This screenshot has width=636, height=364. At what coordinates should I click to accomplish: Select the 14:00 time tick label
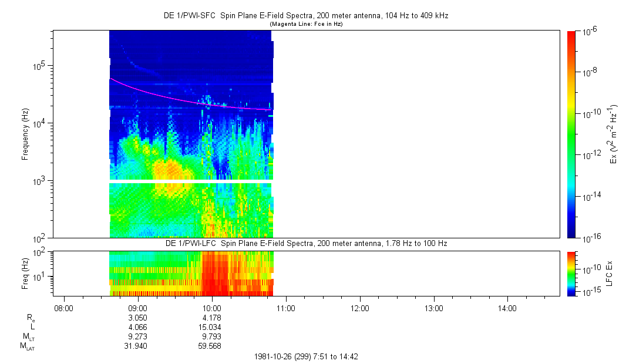tap(507, 308)
